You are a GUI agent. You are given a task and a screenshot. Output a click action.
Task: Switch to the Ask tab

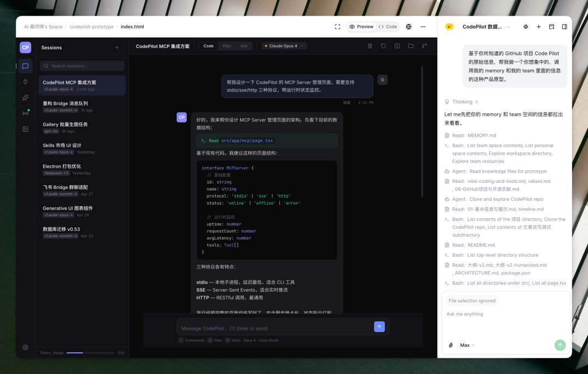pos(243,46)
